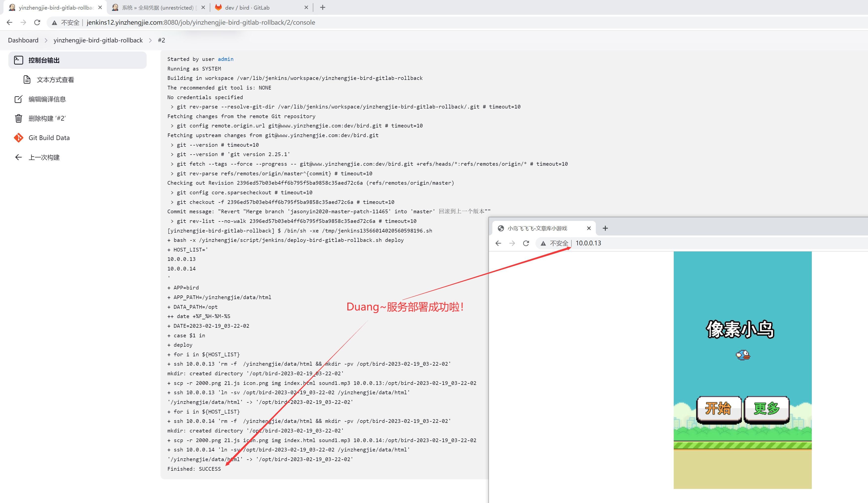
Task: Click the delete build '#2' trash icon
Action: pyautogui.click(x=18, y=119)
